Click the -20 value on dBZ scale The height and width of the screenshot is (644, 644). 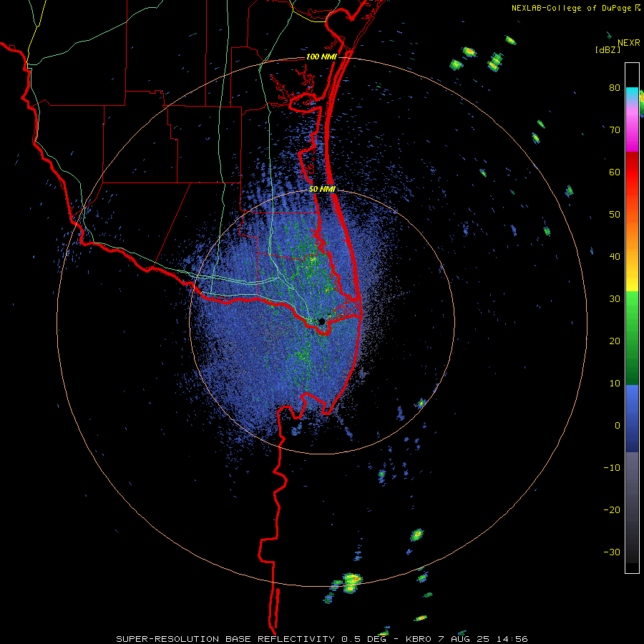click(612, 509)
